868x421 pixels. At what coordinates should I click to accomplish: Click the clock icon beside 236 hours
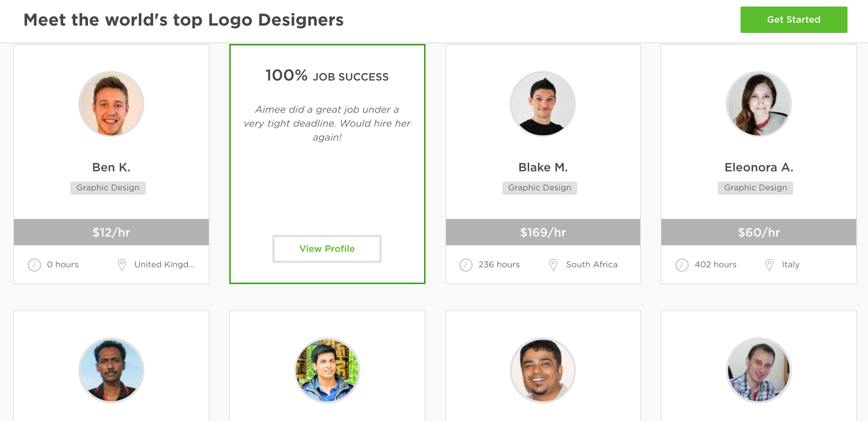465,265
